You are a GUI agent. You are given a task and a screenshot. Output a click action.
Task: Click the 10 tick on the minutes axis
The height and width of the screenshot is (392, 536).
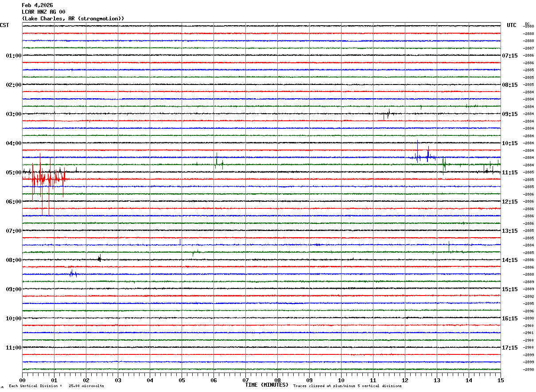pyautogui.click(x=341, y=380)
